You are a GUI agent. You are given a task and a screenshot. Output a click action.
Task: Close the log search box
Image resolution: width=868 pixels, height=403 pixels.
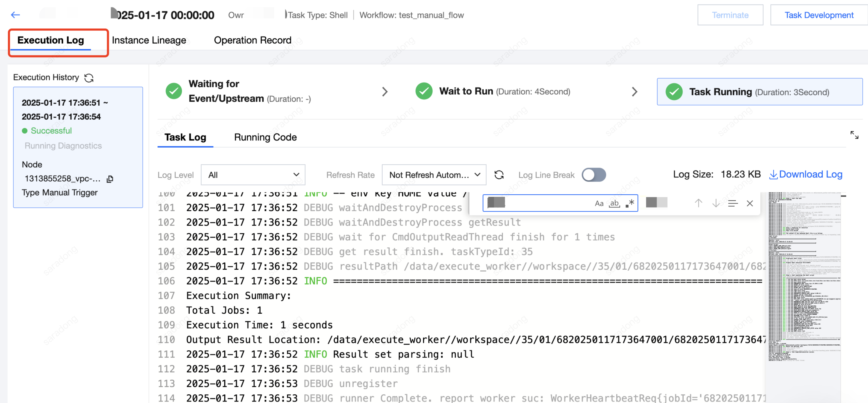[750, 203]
